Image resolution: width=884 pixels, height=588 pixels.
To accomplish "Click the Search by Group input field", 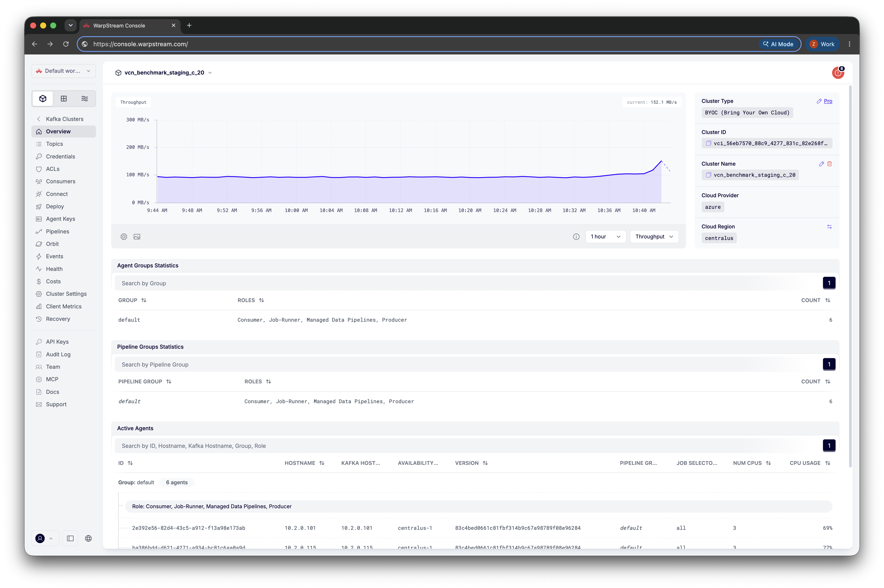I will click(467, 284).
